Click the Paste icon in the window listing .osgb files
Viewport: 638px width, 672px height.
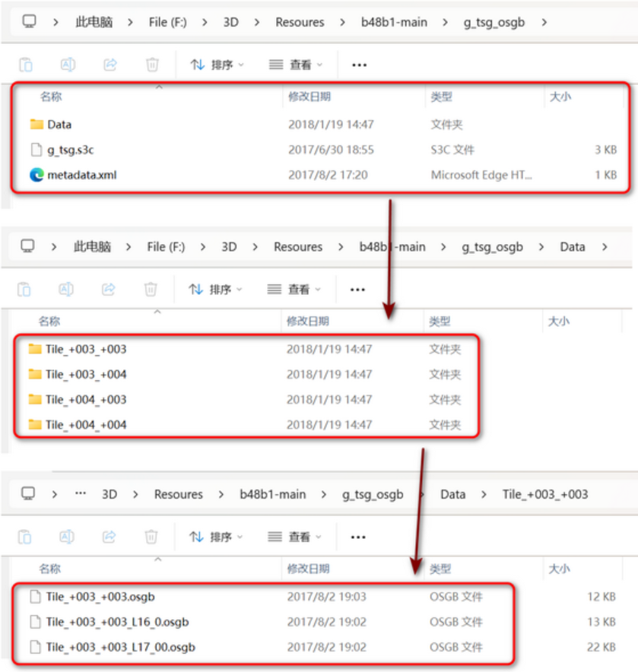(x=25, y=537)
